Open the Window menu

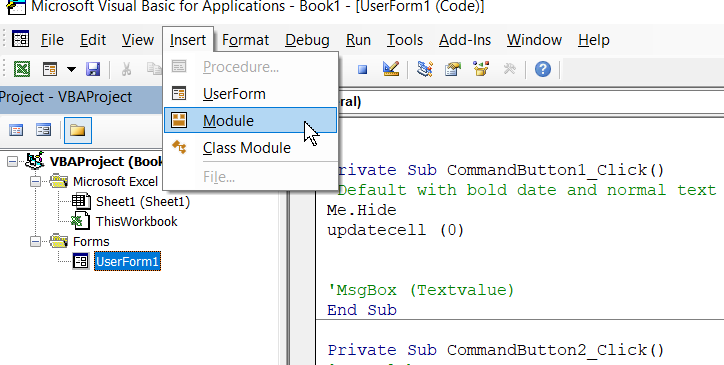pyautogui.click(x=534, y=40)
